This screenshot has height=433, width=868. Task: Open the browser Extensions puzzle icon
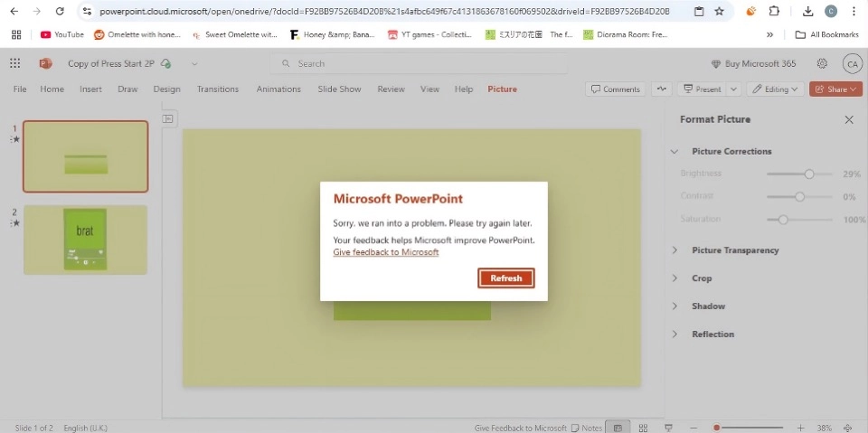(774, 11)
